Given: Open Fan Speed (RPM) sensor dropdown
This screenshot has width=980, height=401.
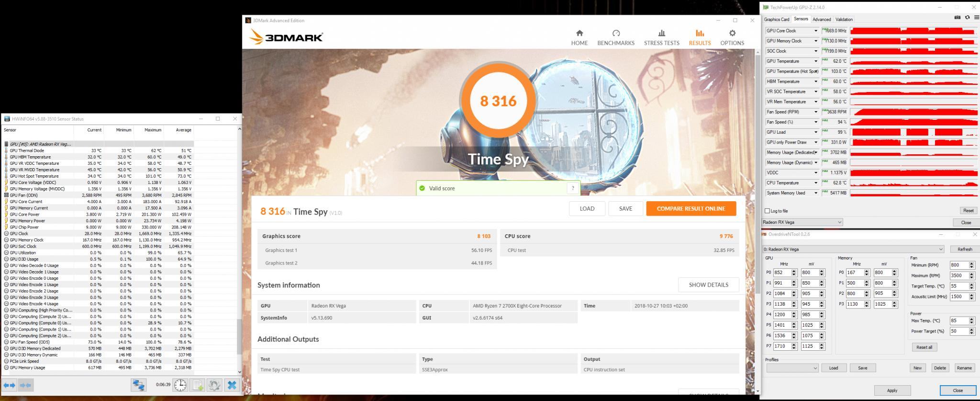Looking at the screenshot, I should [816, 112].
